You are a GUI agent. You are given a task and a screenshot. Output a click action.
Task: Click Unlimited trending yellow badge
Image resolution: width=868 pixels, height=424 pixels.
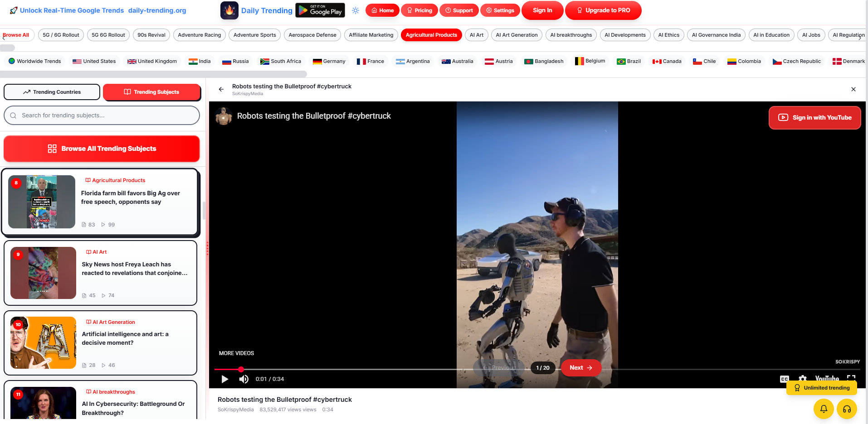[x=822, y=388]
